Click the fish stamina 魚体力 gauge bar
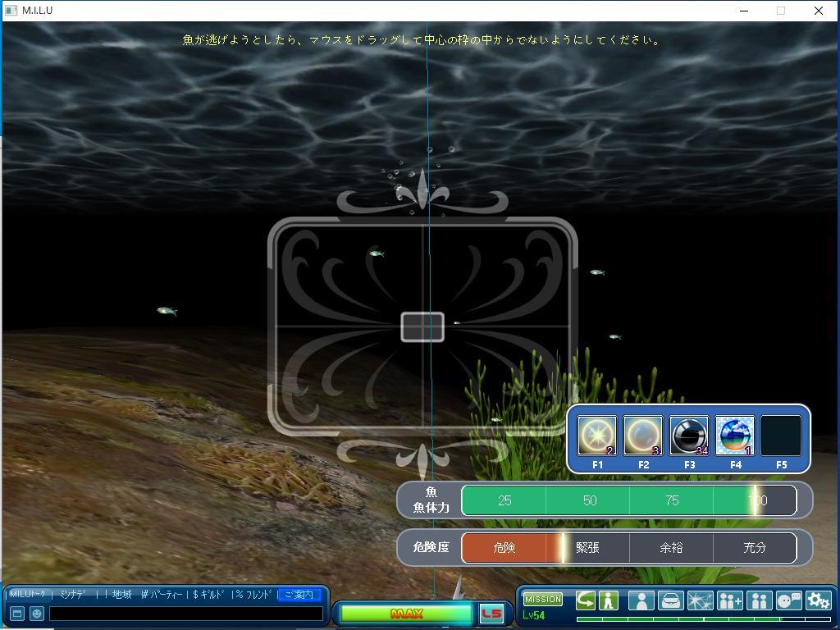Viewport: 840px width, 630px height. (x=629, y=500)
